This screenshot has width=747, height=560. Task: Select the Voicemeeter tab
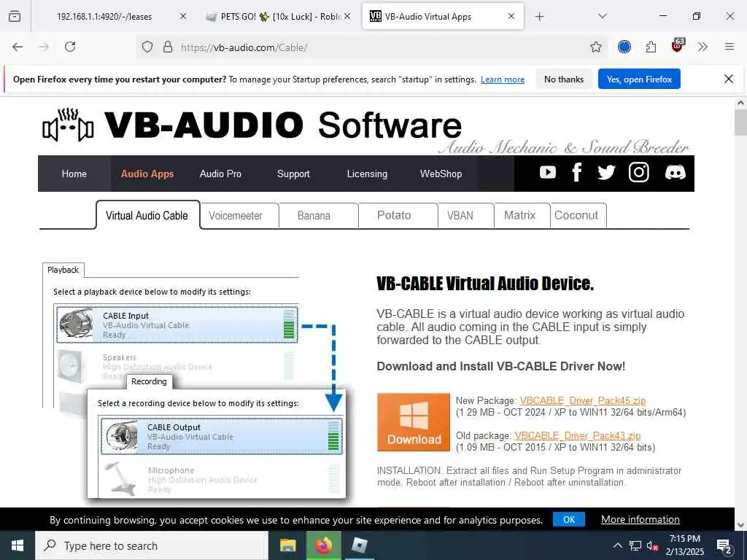(236, 216)
